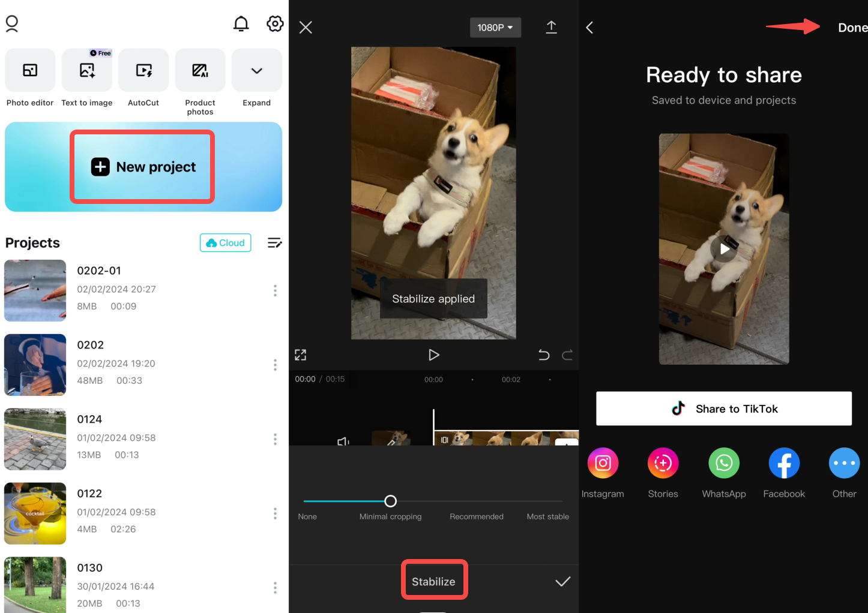Open the Text to image tool

tap(86, 70)
